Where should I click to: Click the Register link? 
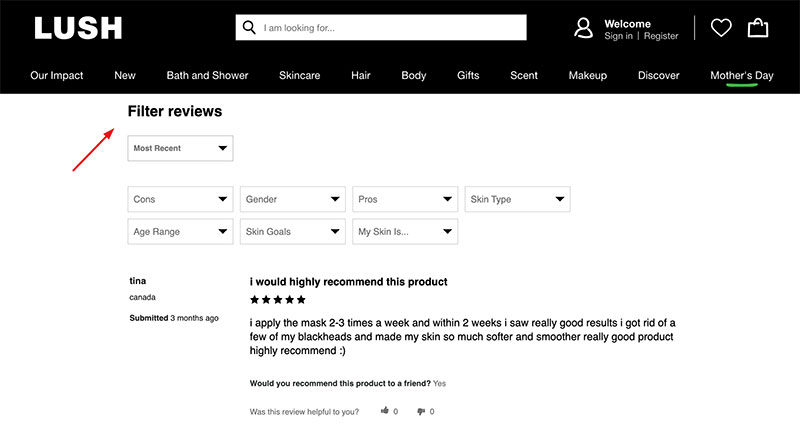click(x=661, y=36)
